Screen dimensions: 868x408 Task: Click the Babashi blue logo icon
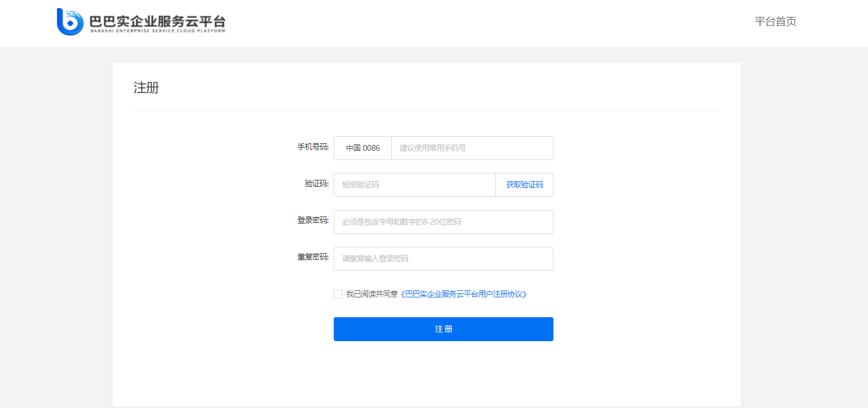tap(70, 22)
